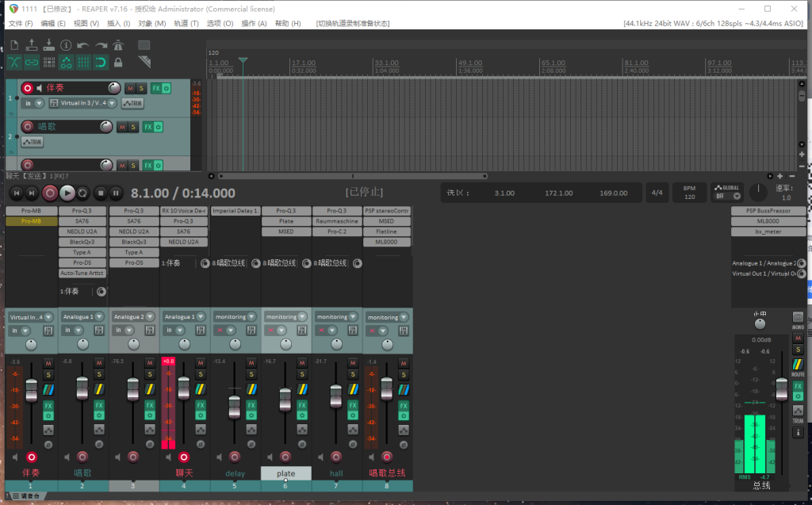Click the master strip info icon
812x505 pixels.
coord(798,432)
